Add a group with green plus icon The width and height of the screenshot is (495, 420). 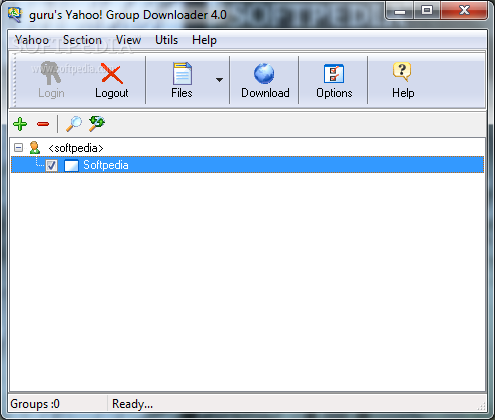[20, 124]
